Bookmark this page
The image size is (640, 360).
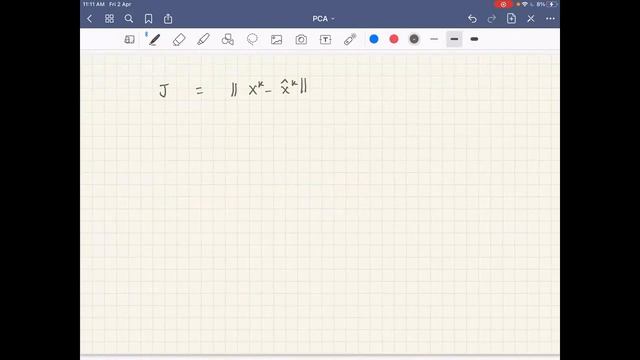[149, 19]
